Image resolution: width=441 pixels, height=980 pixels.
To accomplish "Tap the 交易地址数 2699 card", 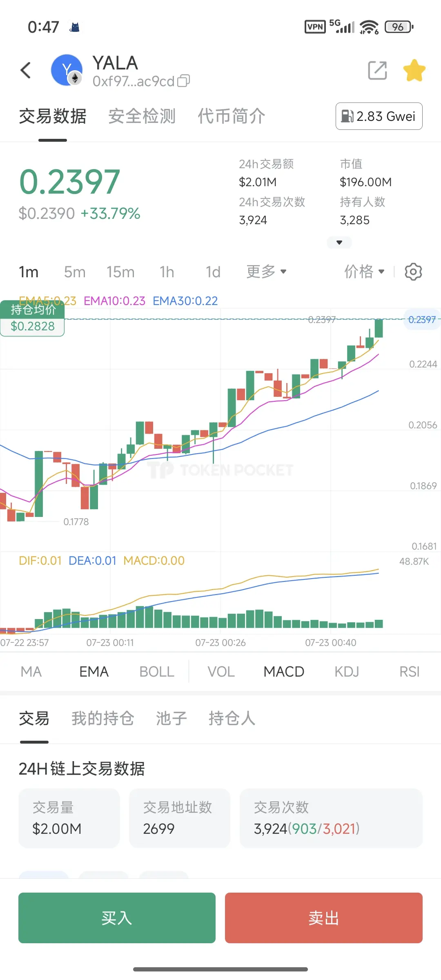I will pos(180,818).
